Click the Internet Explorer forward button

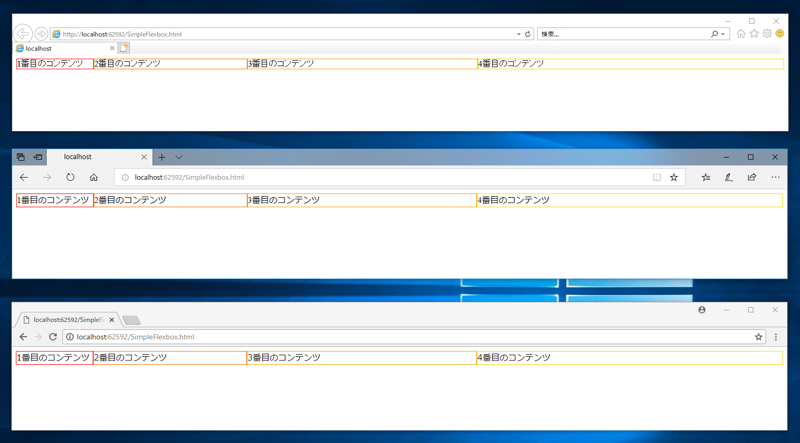(x=41, y=34)
